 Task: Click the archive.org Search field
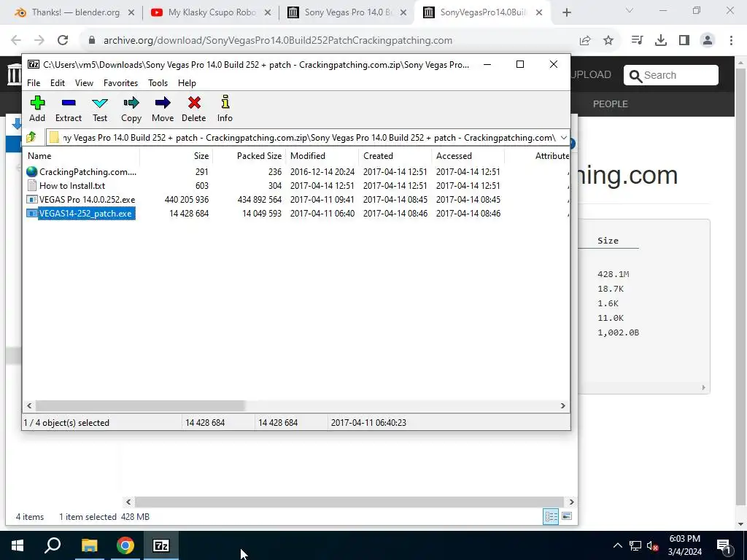[671, 75]
